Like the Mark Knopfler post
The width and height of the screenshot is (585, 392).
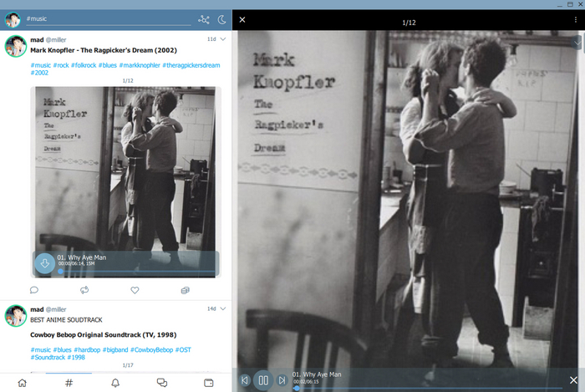coord(135,290)
